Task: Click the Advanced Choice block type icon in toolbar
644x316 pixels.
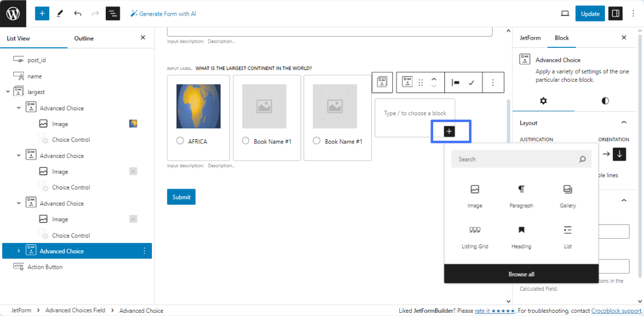Action: point(407,82)
